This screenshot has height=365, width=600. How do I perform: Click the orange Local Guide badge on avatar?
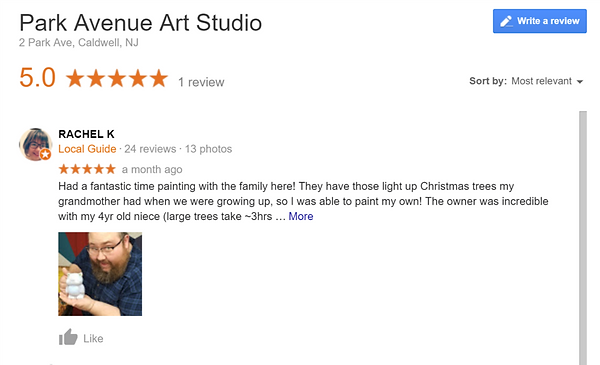(x=46, y=154)
